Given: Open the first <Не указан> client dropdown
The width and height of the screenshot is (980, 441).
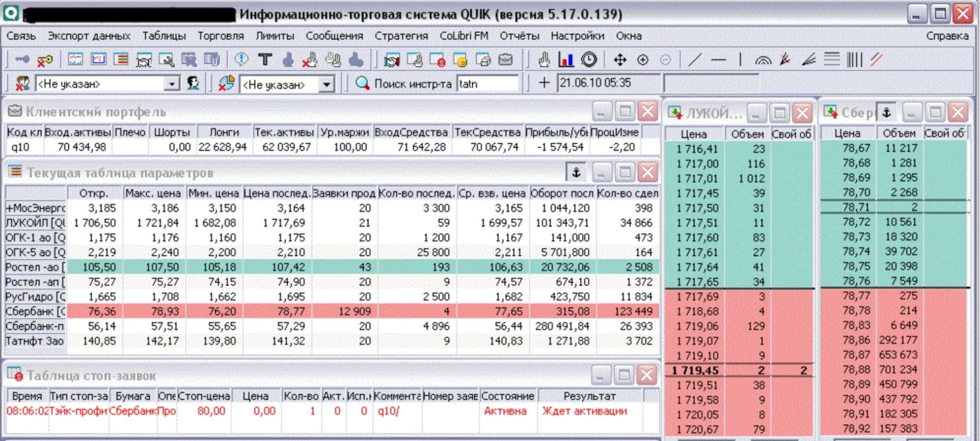Looking at the screenshot, I should click(x=171, y=84).
